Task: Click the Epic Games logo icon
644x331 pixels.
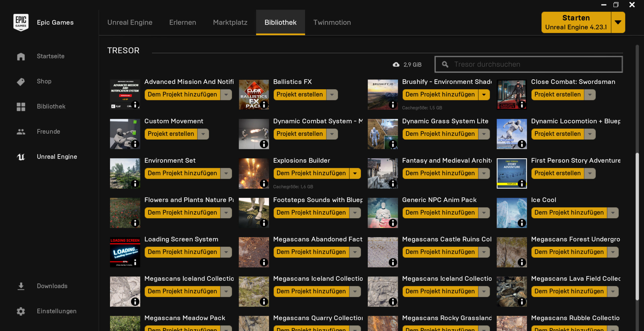Action: coord(21,22)
